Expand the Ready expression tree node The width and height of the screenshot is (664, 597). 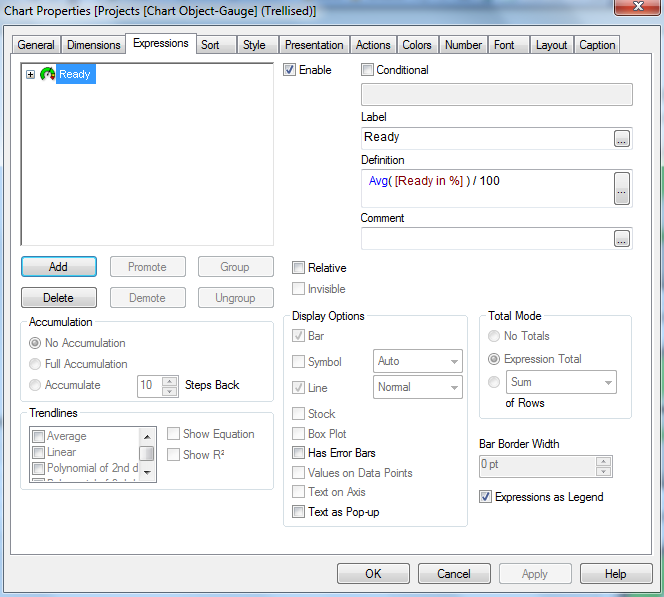point(30,75)
